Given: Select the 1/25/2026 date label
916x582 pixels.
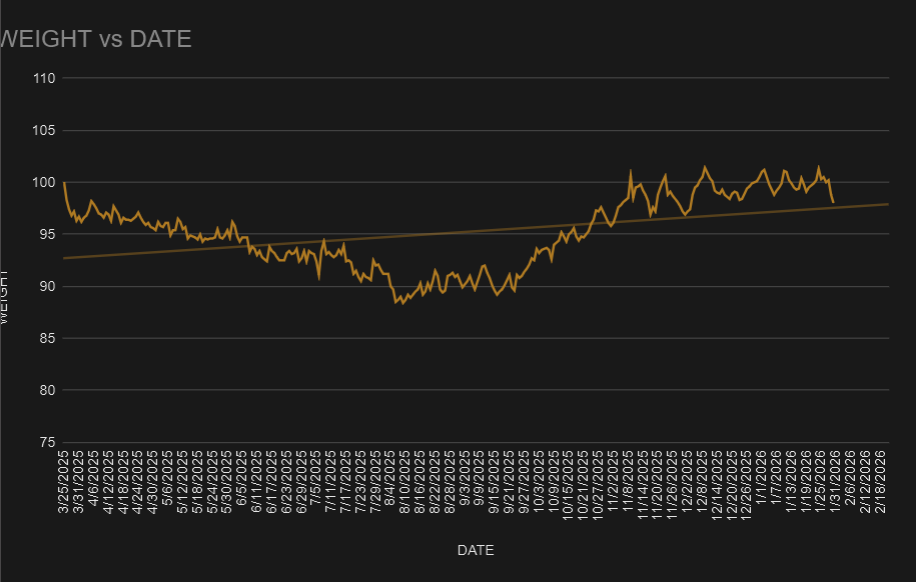Looking at the screenshot, I should [x=821, y=481].
